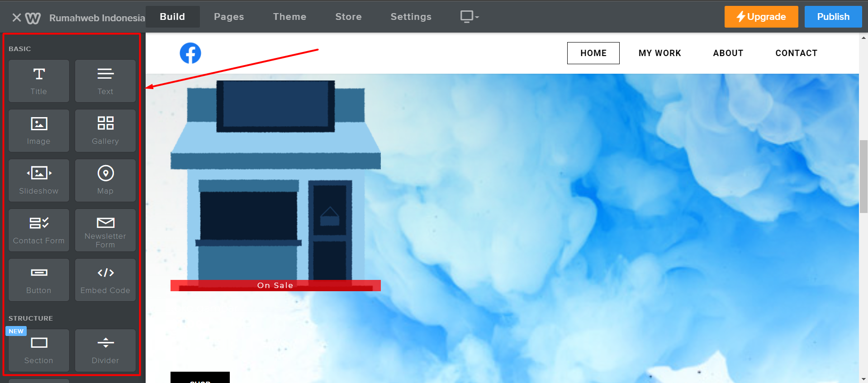Screen dimensions: 868x383
Task: Select the Text element
Action: point(105,81)
